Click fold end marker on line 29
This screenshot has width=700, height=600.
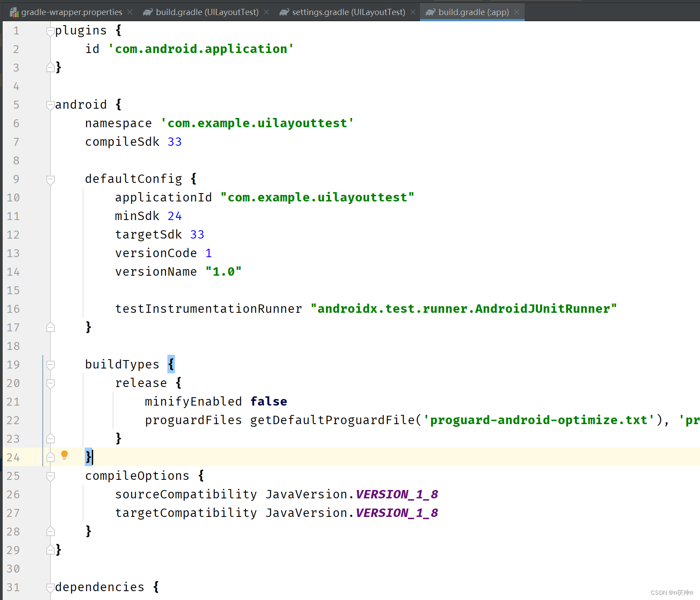point(50,550)
